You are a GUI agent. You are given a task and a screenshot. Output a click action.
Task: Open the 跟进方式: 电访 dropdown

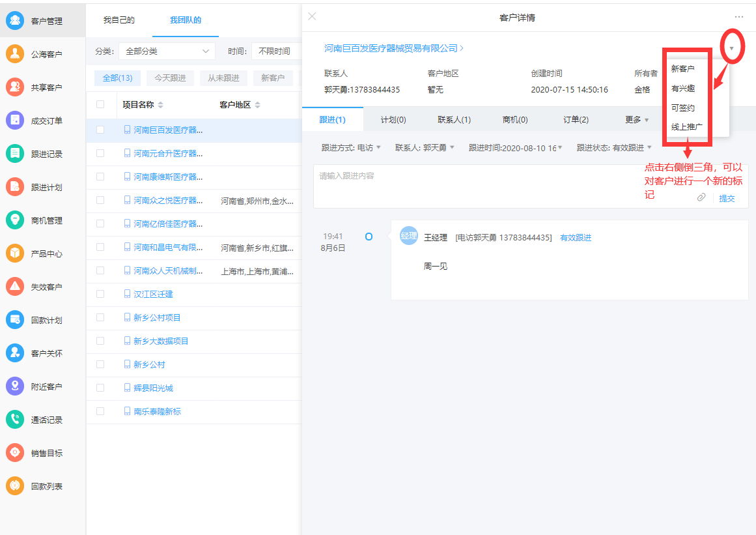[x=351, y=148]
